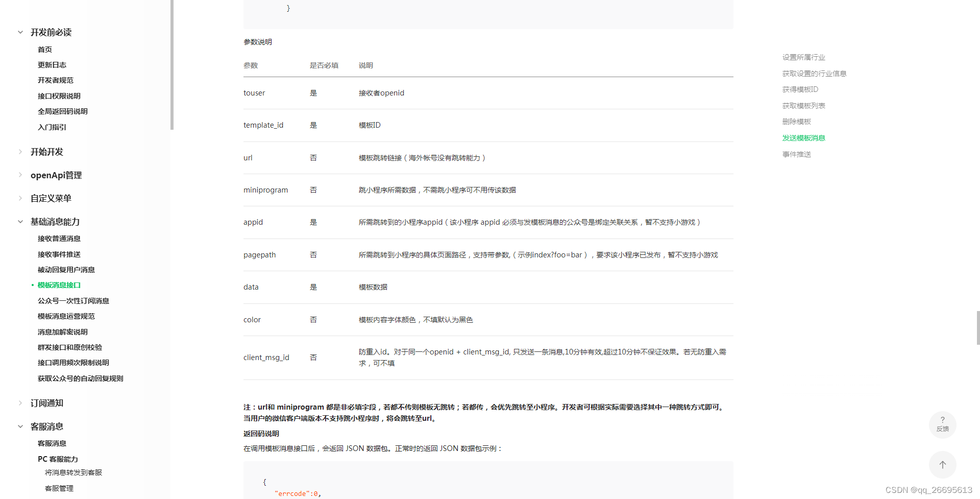Click the page scrollbar thumb at right edge
The height and width of the screenshot is (499, 980).
click(978, 328)
